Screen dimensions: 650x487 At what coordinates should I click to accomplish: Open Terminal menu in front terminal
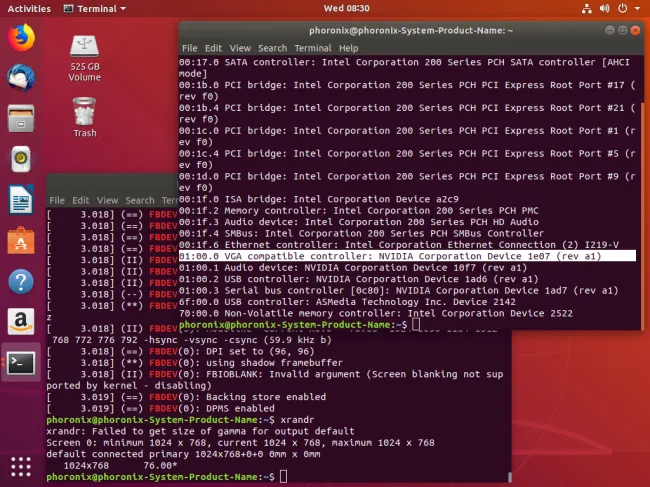[x=313, y=48]
